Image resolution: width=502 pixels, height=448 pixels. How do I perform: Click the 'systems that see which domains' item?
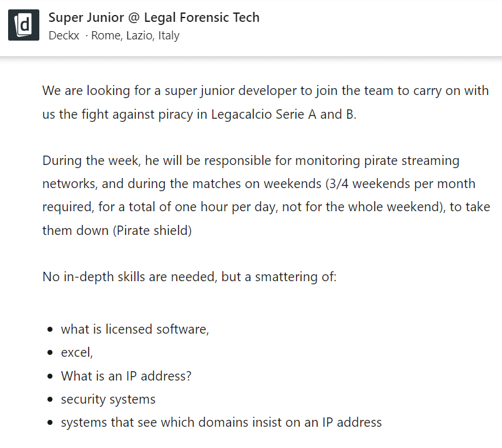[221, 422]
